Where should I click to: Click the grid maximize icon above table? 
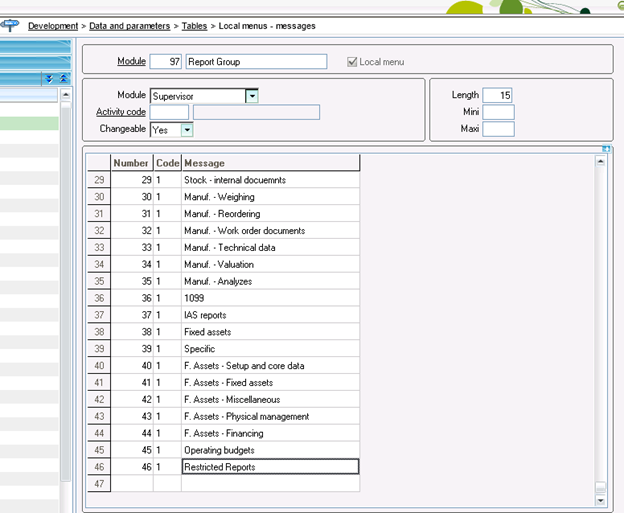(x=605, y=149)
